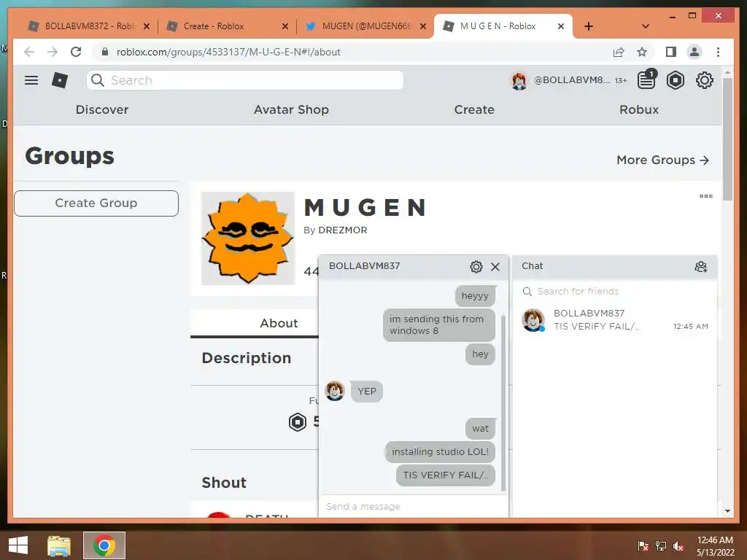Open the Create menu item
This screenshot has height=560, width=747.
pos(474,109)
